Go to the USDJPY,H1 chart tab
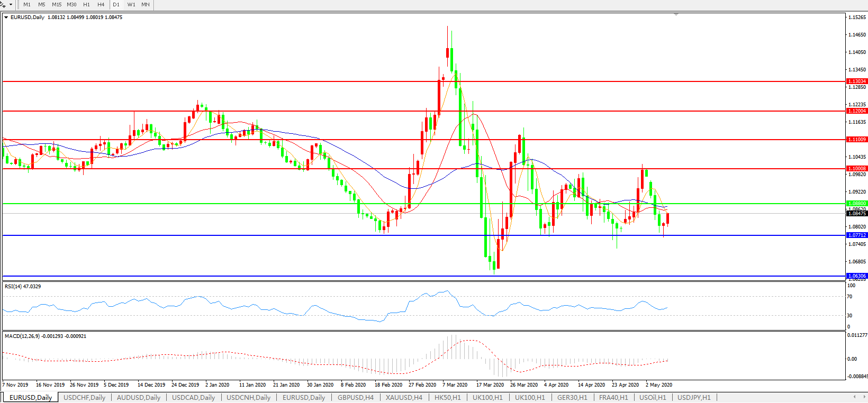868x403 pixels. click(694, 397)
